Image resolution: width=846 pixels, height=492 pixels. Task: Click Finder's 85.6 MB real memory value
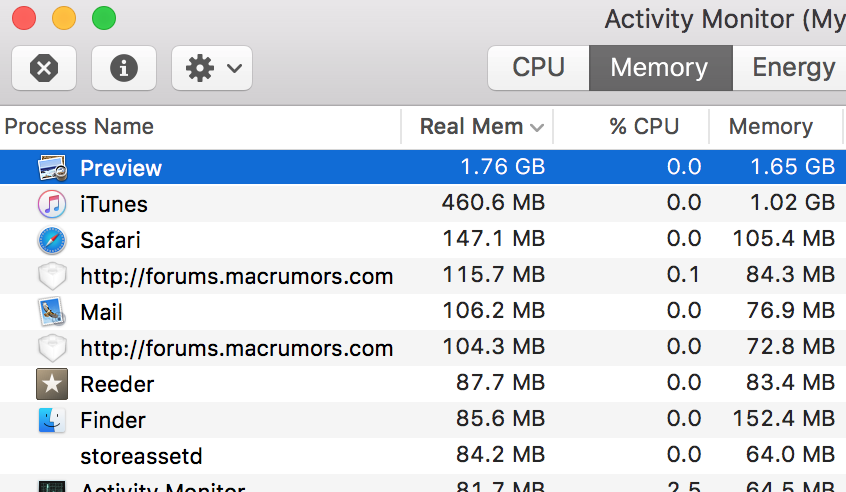(500, 419)
